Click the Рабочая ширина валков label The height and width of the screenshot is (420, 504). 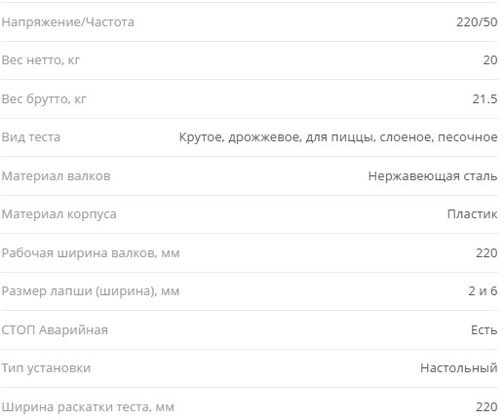[x=91, y=253]
